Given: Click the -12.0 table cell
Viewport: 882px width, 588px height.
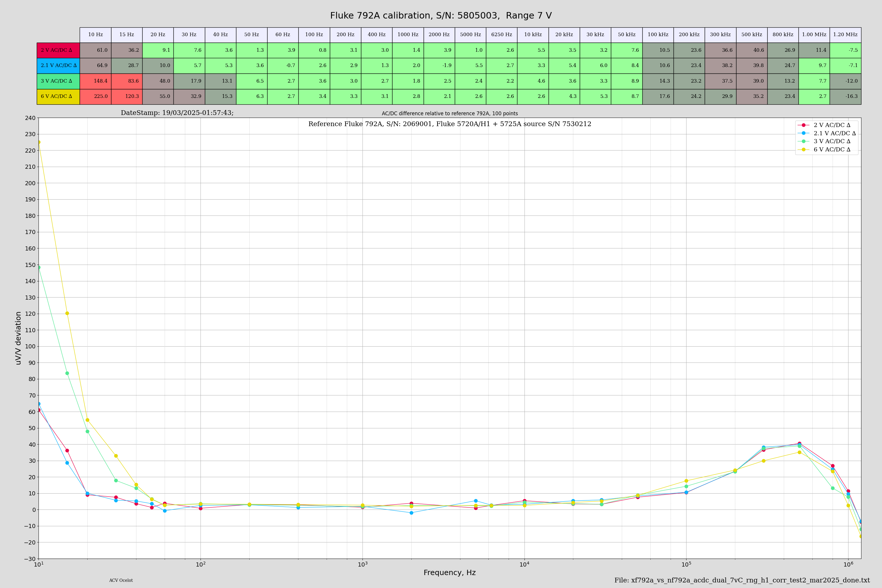Looking at the screenshot, I should click(845, 81).
